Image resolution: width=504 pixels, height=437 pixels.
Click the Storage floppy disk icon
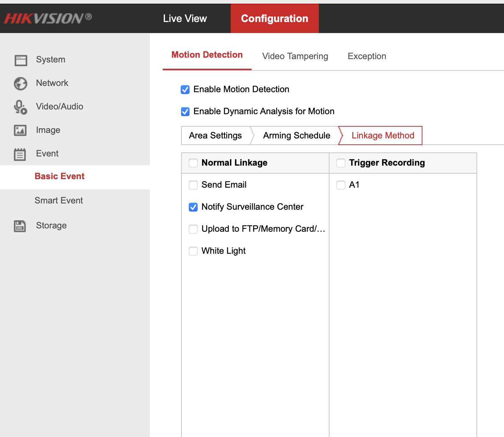click(x=20, y=226)
